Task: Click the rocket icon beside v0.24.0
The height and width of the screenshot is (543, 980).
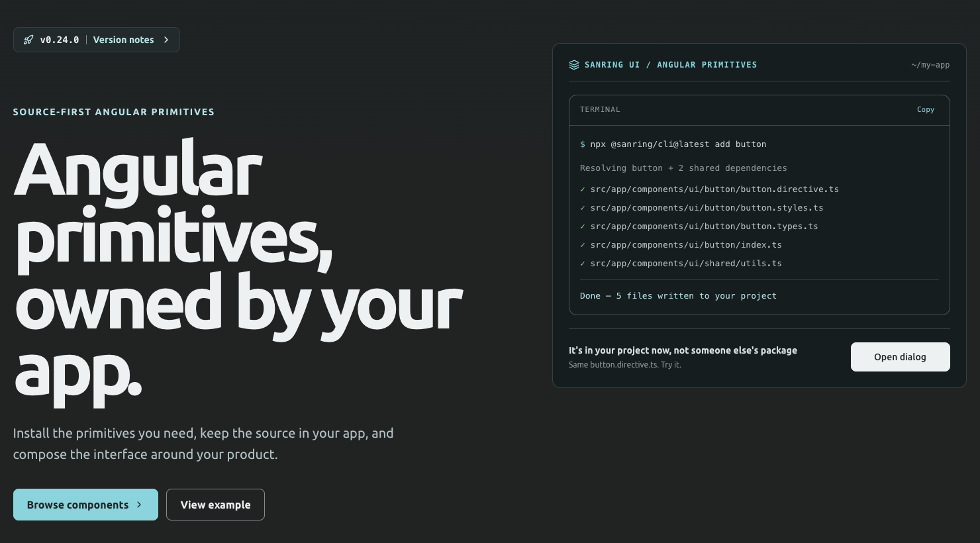Action: [x=28, y=40]
